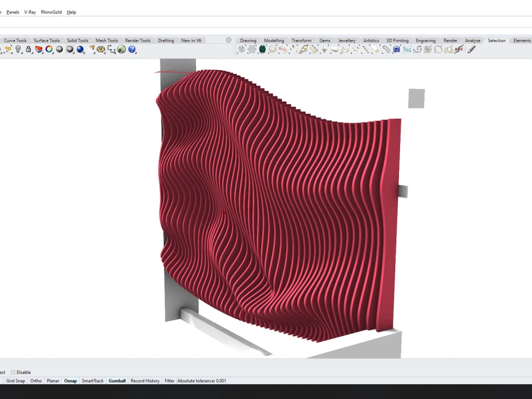
Task: Click the Filter button in status bar
Action: (x=169, y=380)
